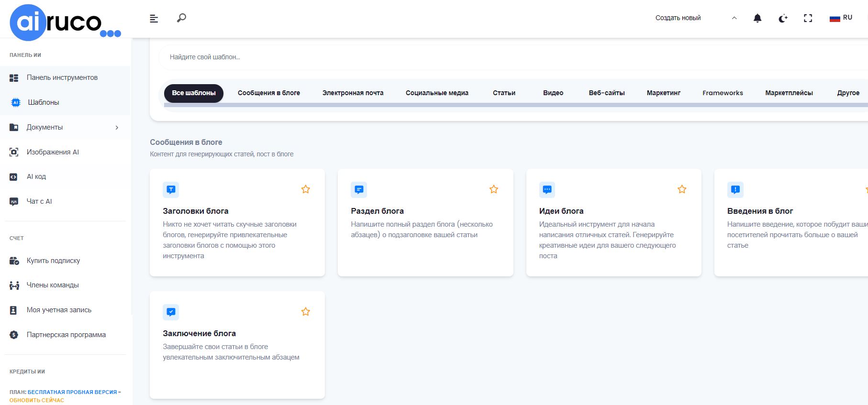Expand the Создать новый dropdown
Image resolution: width=868 pixels, height=405 pixels.
(x=696, y=18)
